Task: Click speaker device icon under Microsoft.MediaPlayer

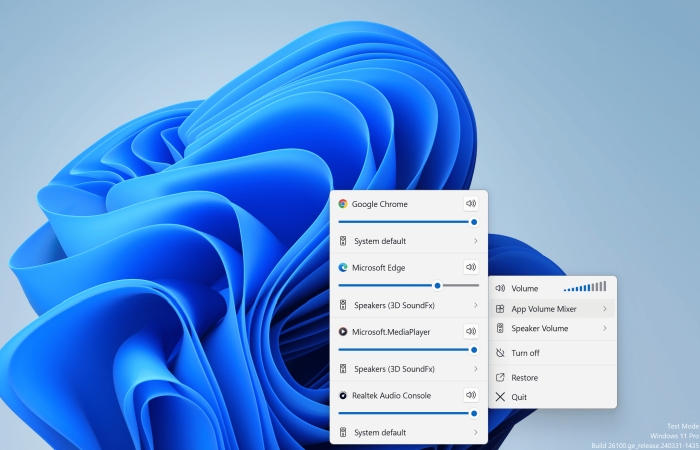Action: point(343,369)
